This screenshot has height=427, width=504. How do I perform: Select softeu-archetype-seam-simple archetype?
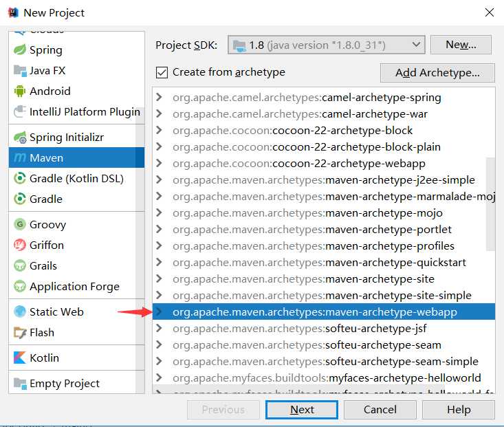(325, 361)
